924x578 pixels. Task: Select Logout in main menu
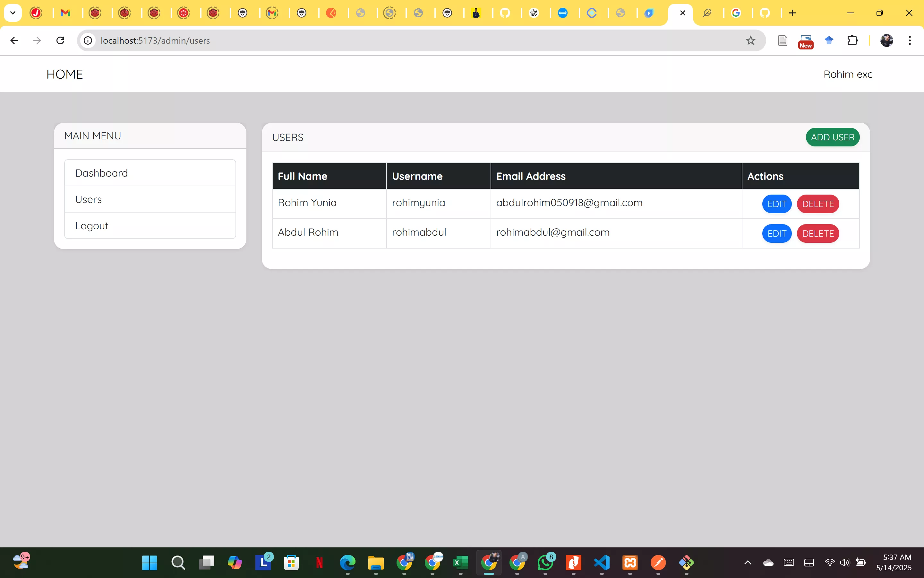150,226
